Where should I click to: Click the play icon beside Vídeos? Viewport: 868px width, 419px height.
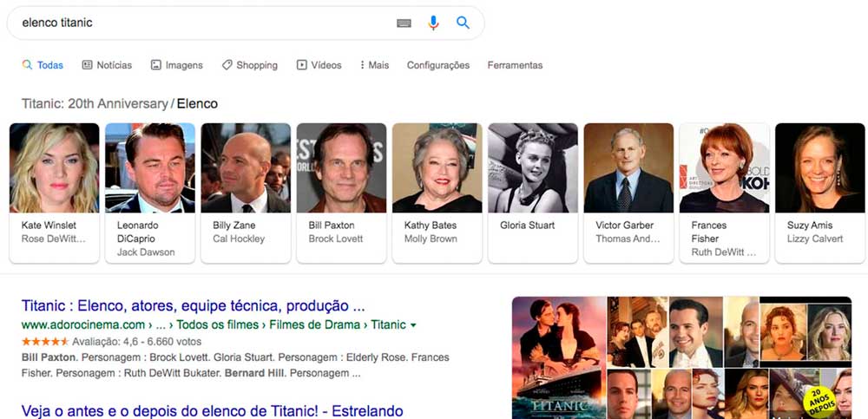[x=302, y=65]
